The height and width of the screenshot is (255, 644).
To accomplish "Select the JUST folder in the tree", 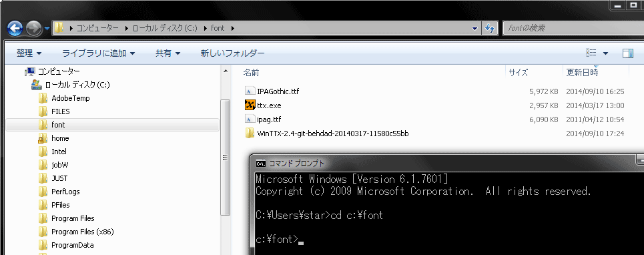I will point(59,179).
